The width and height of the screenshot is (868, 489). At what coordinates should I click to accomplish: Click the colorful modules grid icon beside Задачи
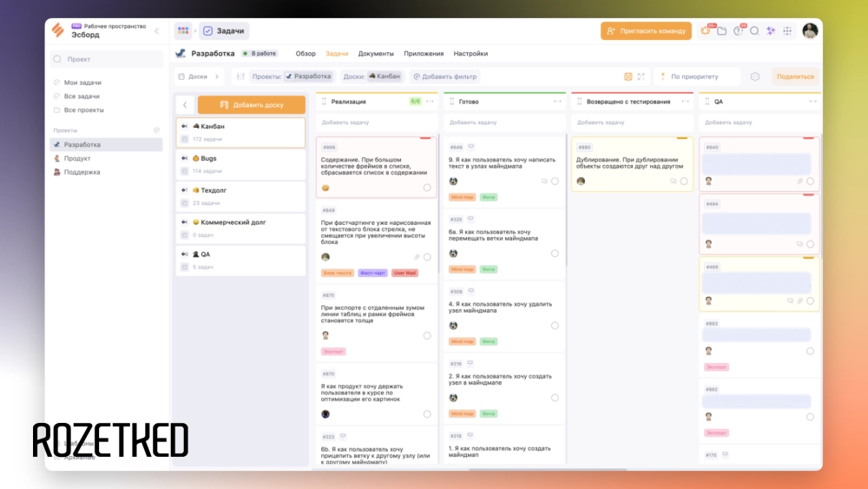coord(183,31)
